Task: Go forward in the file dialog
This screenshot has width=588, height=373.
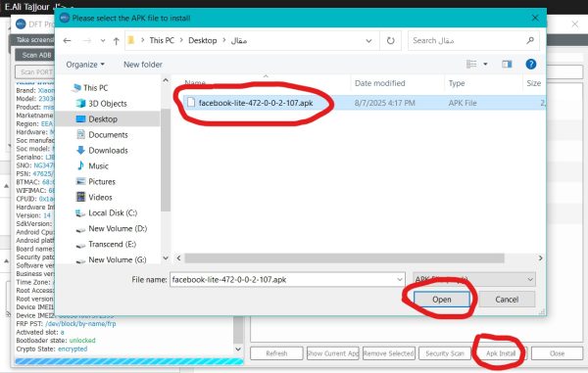Action: pos(86,40)
